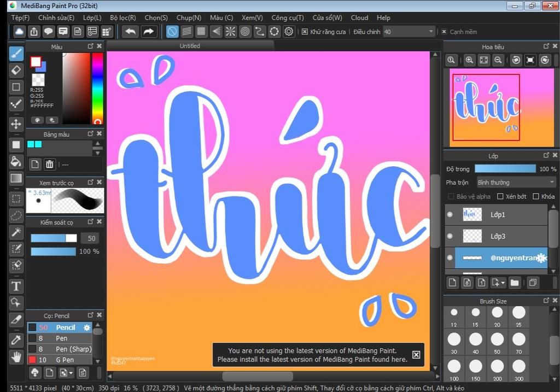Open the Help menu
This screenshot has width=560, height=392.
(383, 18)
